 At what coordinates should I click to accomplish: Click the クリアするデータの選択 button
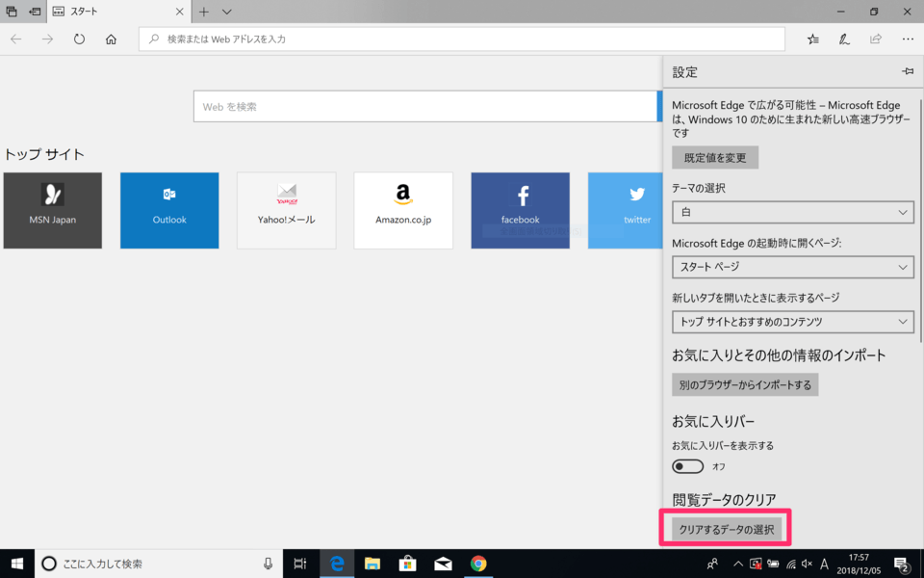[726, 529]
